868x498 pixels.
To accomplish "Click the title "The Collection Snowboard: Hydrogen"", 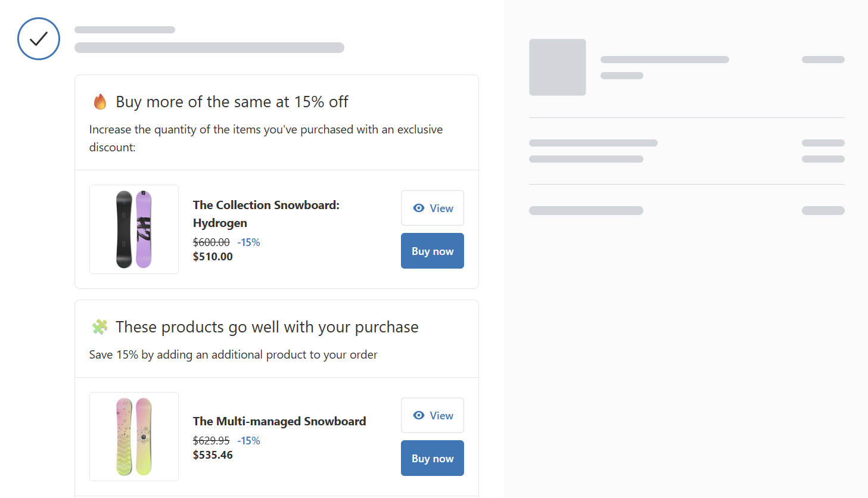I will coord(266,213).
